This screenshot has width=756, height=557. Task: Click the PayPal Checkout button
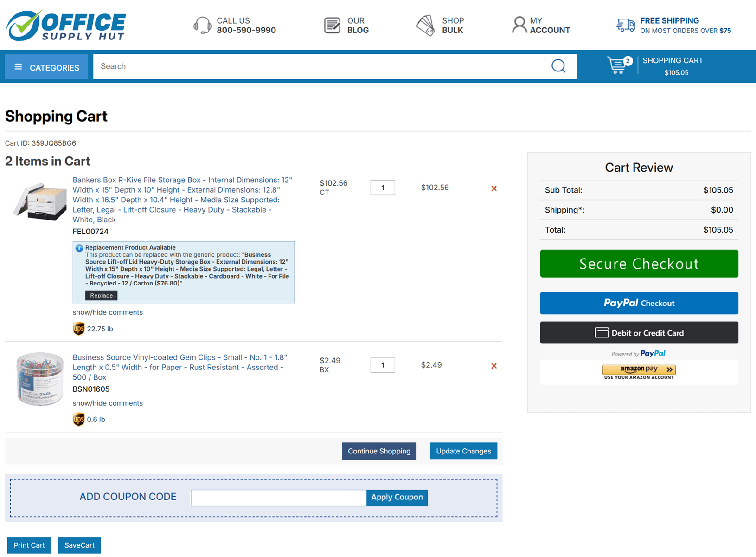(x=639, y=303)
